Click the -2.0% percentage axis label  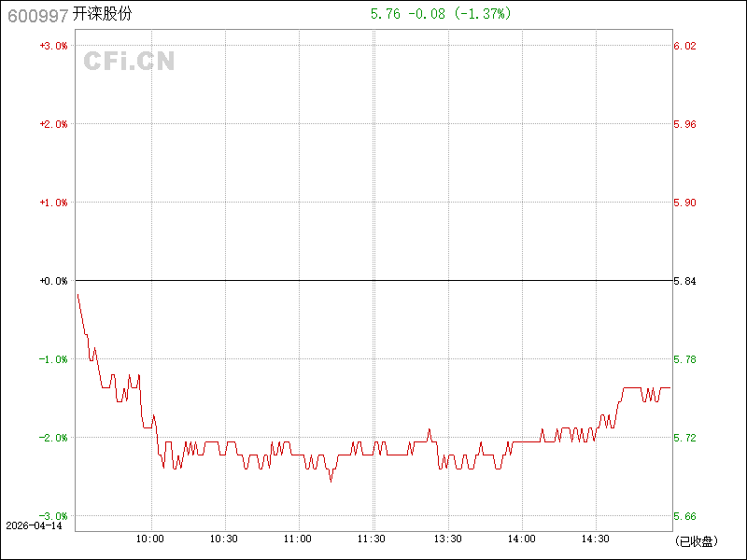click(53, 438)
